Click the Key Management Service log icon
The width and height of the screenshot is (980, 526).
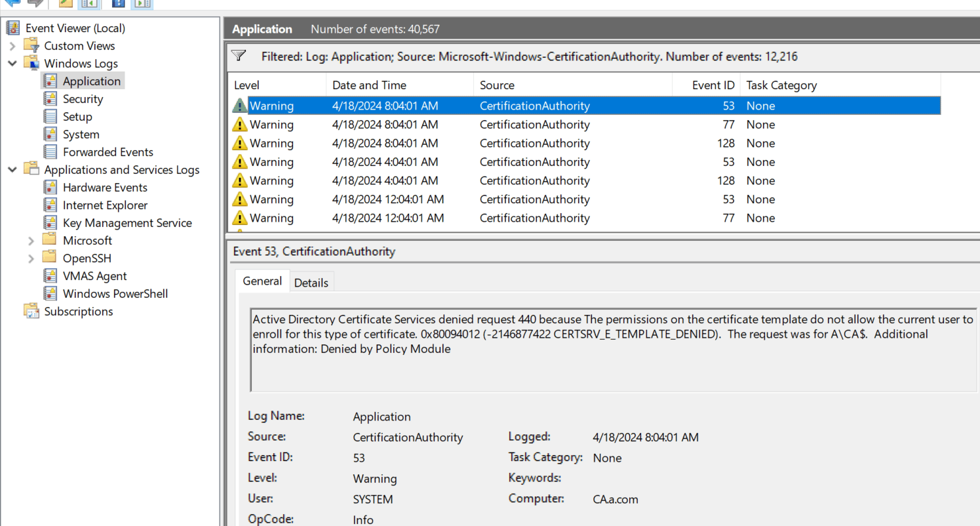(50, 222)
